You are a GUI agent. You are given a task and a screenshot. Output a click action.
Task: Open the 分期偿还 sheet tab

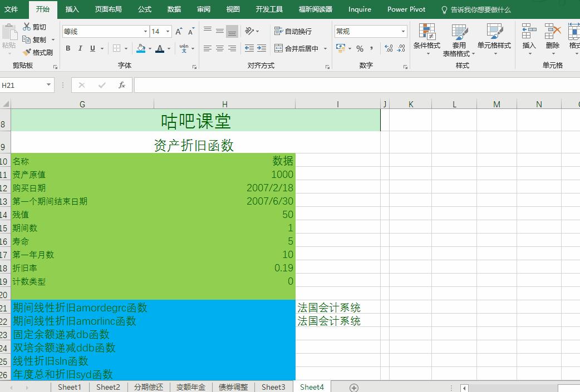tap(148, 387)
